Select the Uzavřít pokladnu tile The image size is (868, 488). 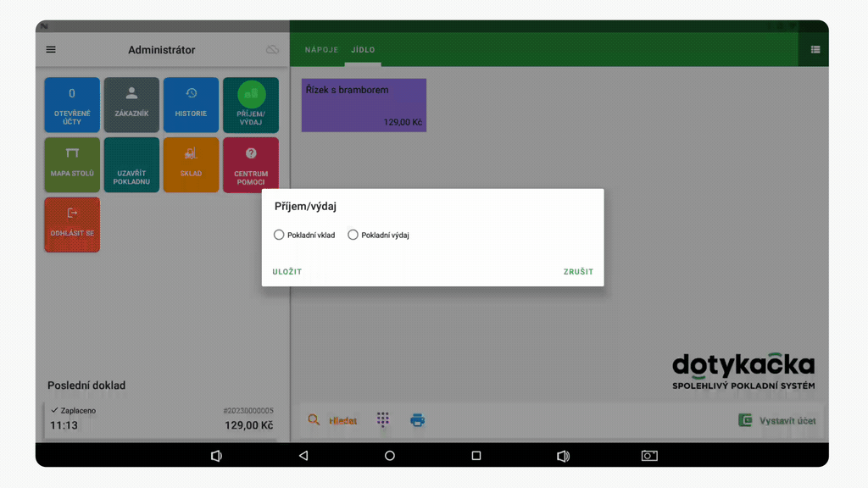pos(131,164)
